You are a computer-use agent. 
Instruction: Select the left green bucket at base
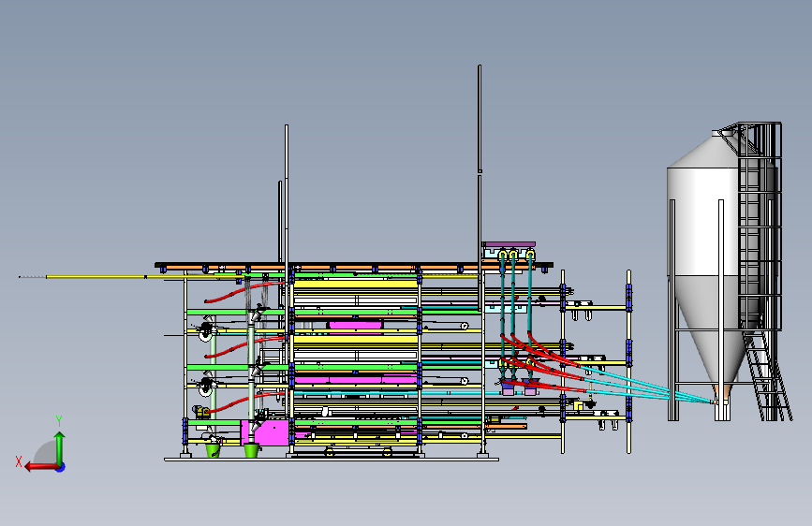(213, 449)
